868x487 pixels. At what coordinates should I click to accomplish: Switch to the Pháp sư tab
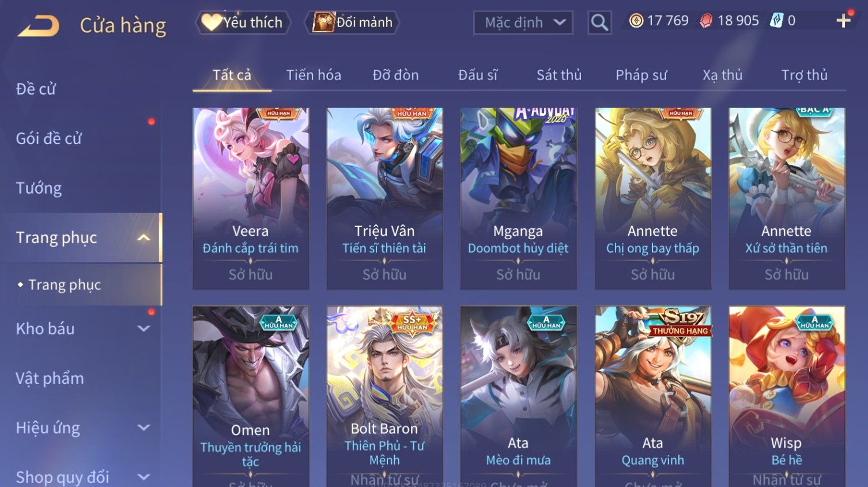[x=641, y=75]
